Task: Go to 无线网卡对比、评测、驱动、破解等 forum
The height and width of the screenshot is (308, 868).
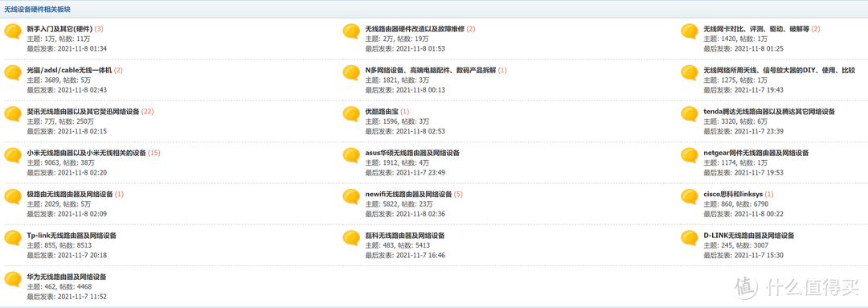Action: tap(756, 29)
